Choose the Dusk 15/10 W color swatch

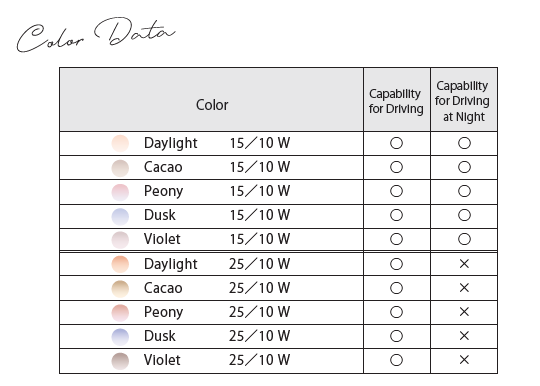pyautogui.click(x=120, y=216)
